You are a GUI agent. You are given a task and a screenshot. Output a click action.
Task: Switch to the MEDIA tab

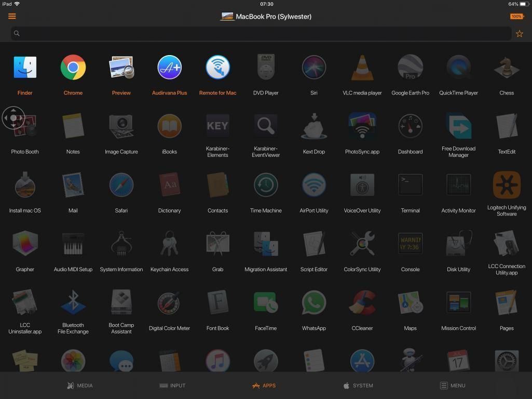(x=80, y=385)
